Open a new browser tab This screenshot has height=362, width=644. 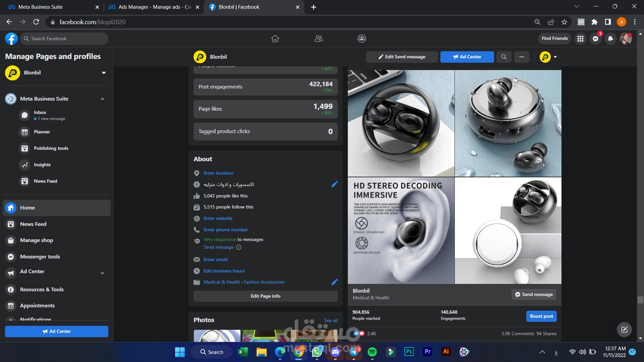314,7
